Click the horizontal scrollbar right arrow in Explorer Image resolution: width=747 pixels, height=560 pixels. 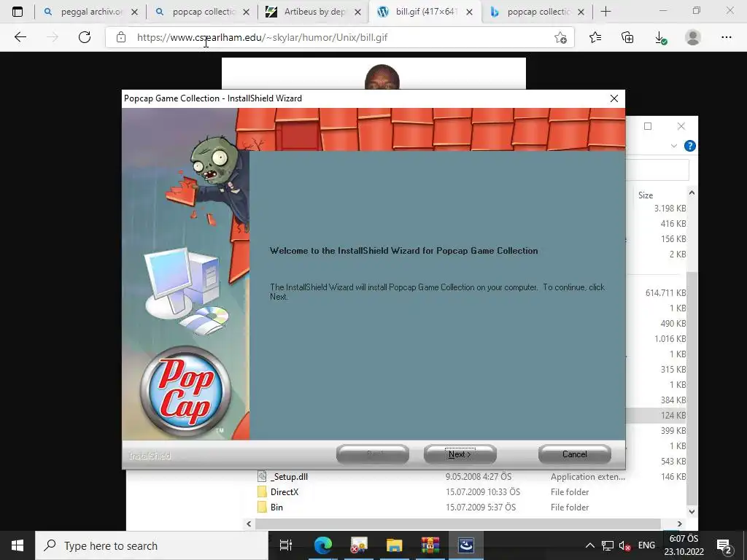click(x=679, y=524)
